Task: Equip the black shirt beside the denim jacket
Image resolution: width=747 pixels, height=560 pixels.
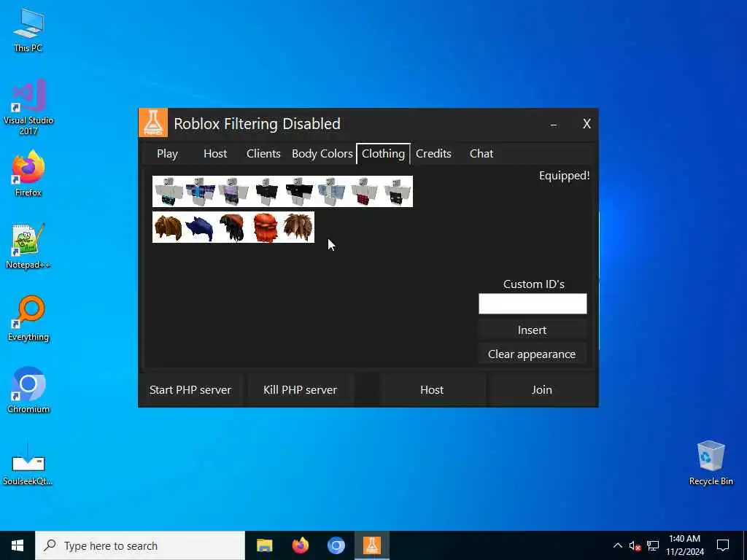Action: coord(298,192)
